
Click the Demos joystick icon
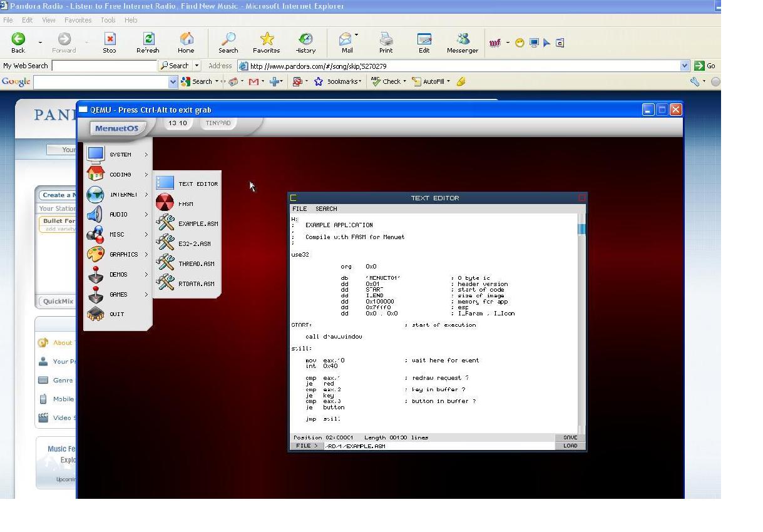pyautogui.click(x=96, y=274)
